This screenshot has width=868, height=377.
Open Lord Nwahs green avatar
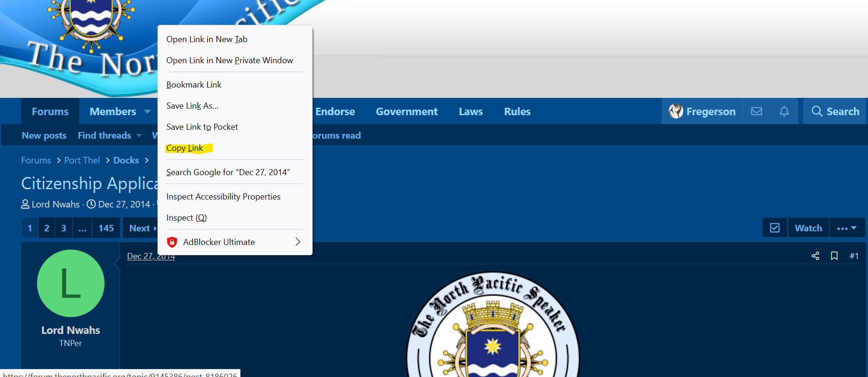(x=71, y=283)
